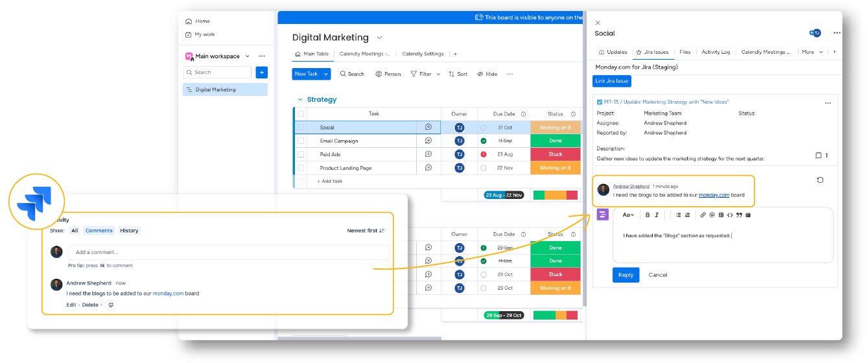The height and width of the screenshot is (363, 868).
Task: Show History in Jira activity
Action: coord(129,231)
